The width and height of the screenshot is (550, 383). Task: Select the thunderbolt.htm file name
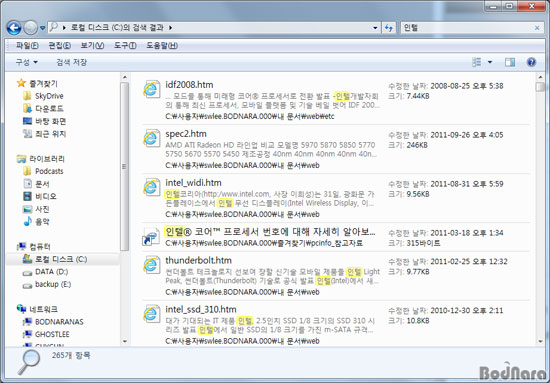coord(199,260)
